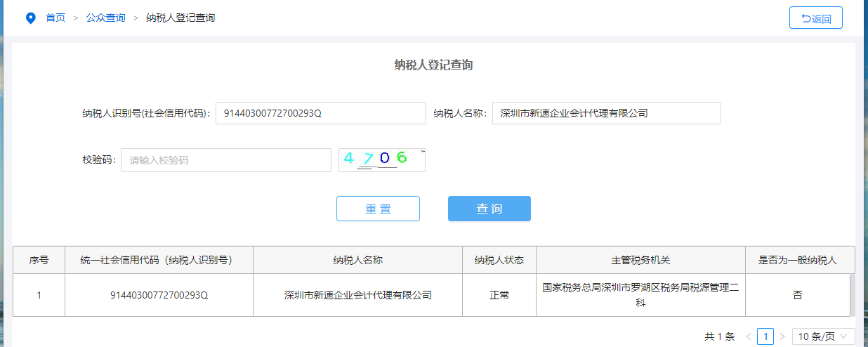Click the location pin icon in breadcrumb

click(30, 18)
